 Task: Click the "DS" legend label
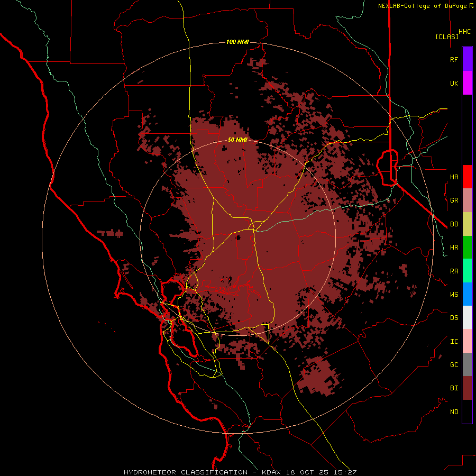(454, 318)
